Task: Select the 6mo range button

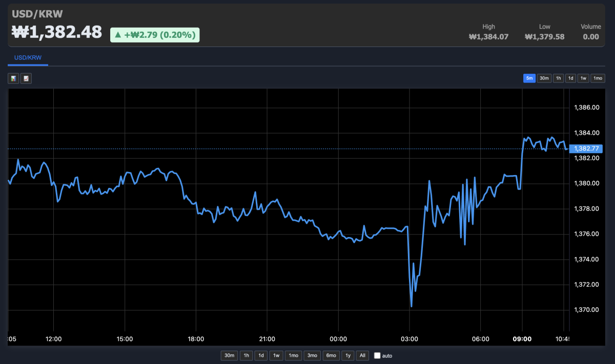Action: (x=331, y=356)
